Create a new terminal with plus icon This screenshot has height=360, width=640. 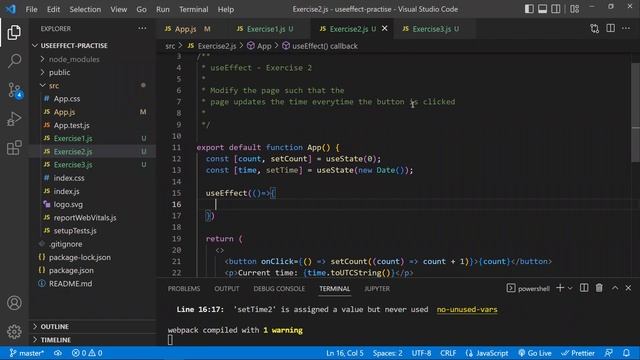pyautogui.click(x=560, y=288)
